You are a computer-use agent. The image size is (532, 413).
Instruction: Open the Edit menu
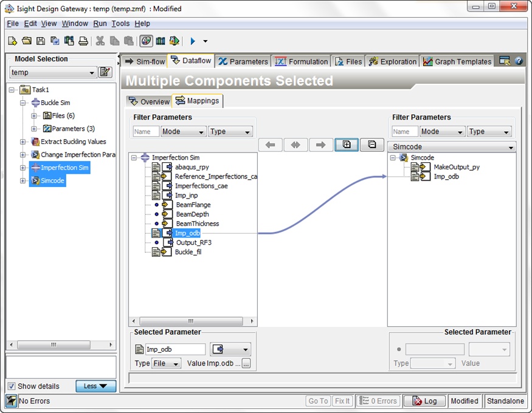(x=30, y=23)
